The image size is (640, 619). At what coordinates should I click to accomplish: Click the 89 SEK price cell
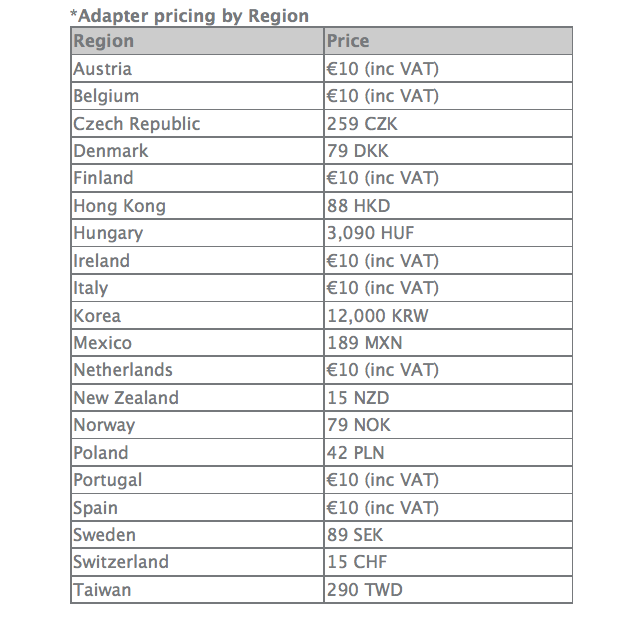click(x=355, y=535)
